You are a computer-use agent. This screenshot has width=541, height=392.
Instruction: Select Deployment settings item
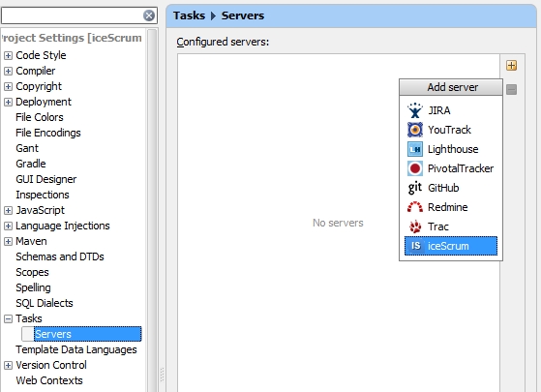point(44,102)
